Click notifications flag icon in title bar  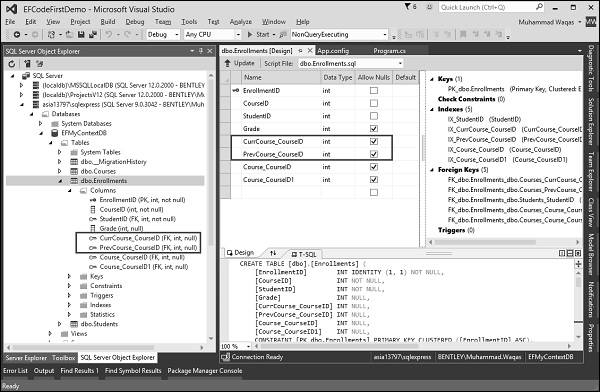pos(408,7)
